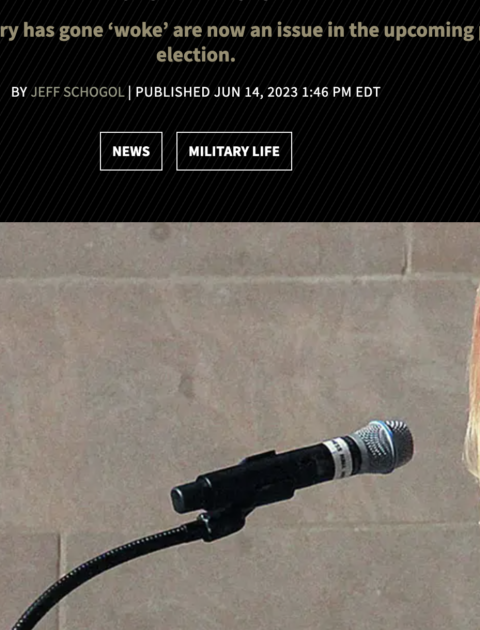Click the microphone head in the photo
Image resolution: width=480 pixels, height=630 pixels.
point(385,446)
